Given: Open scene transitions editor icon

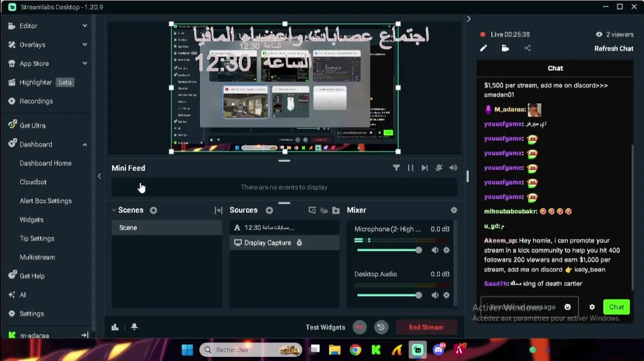Looking at the screenshot, I should [218, 211].
